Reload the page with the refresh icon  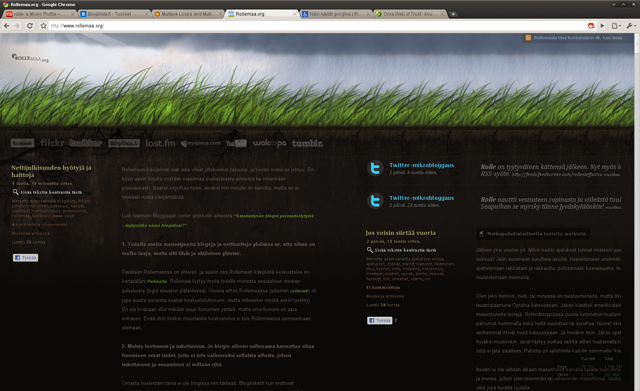[x=30, y=26]
